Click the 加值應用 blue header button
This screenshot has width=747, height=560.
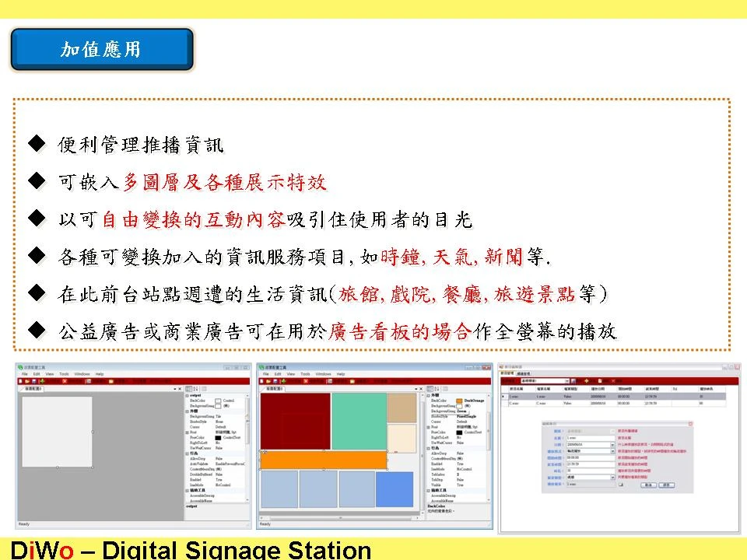[101, 49]
